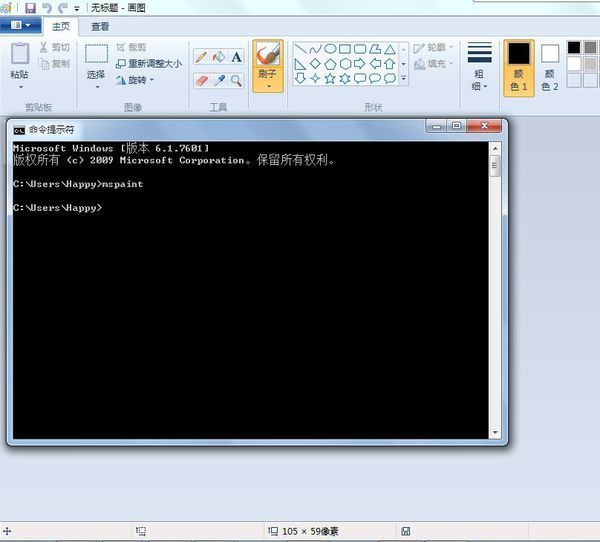The image size is (600, 542).
Task: Select the Color picker eyedropper tool
Action: tap(219, 80)
